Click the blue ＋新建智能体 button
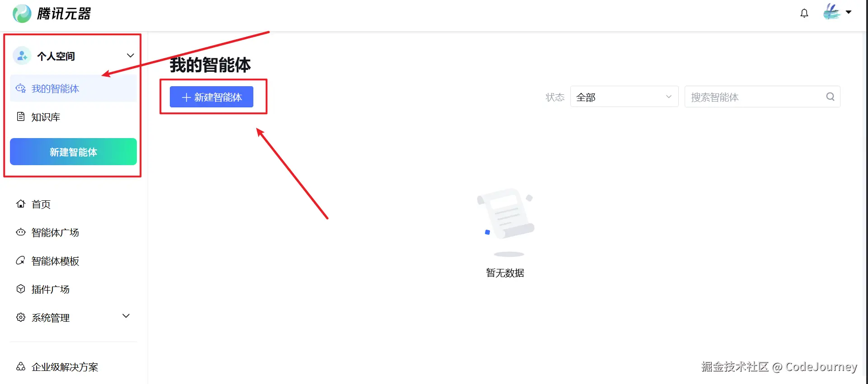 pos(211,97)
